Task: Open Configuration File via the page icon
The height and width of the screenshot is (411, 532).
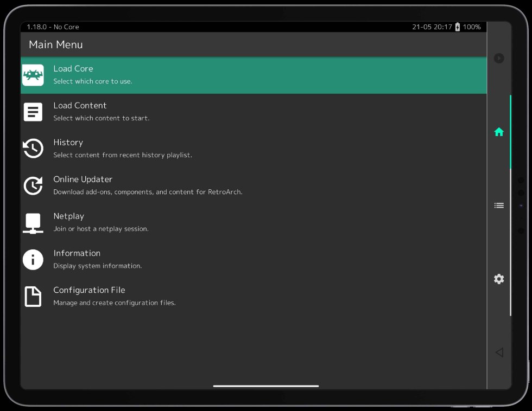Action: [33, 296]
